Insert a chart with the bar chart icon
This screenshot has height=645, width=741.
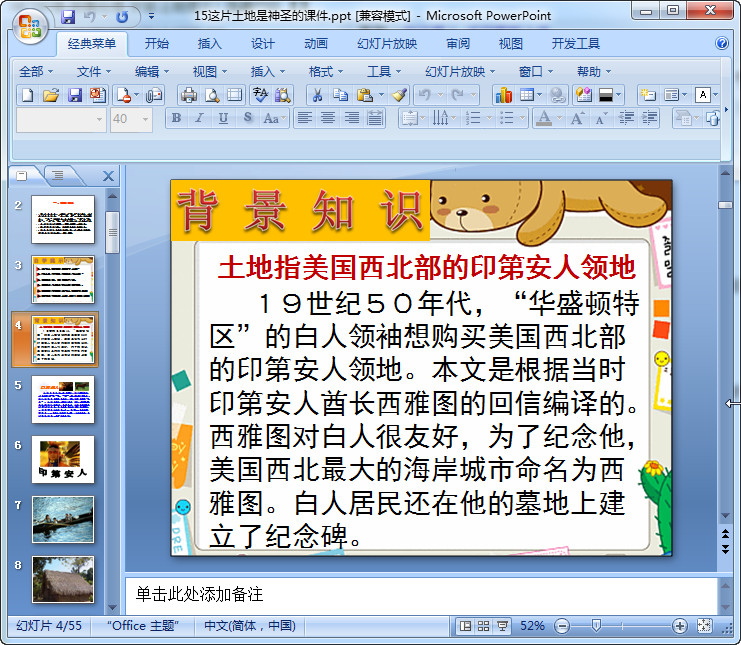pos(504,95)
